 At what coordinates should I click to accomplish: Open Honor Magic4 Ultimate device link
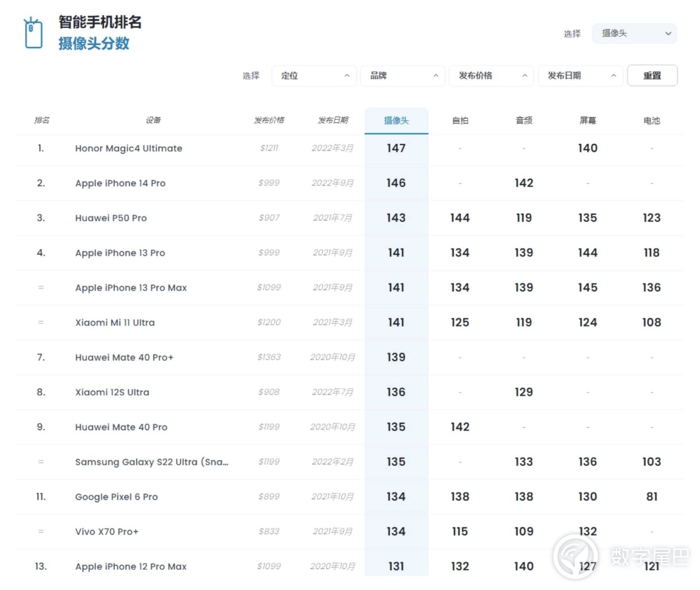tap(129, 148)
